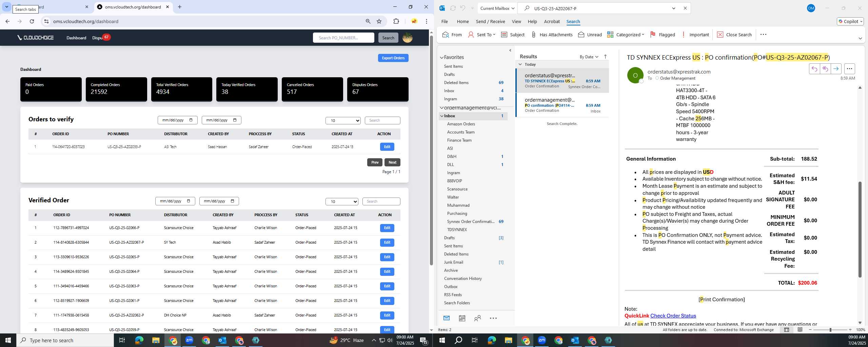The height and width of the screenshot is (347, 868).
Task: Open Orders to verify page size dropdown
Action: [343, 121]
